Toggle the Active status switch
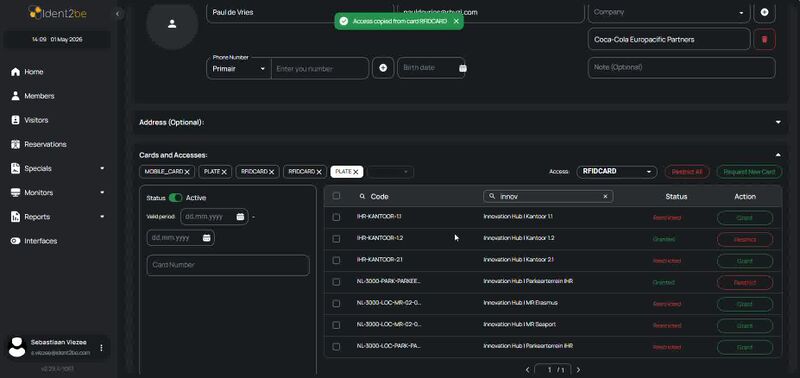 click(x=176, y=197)
